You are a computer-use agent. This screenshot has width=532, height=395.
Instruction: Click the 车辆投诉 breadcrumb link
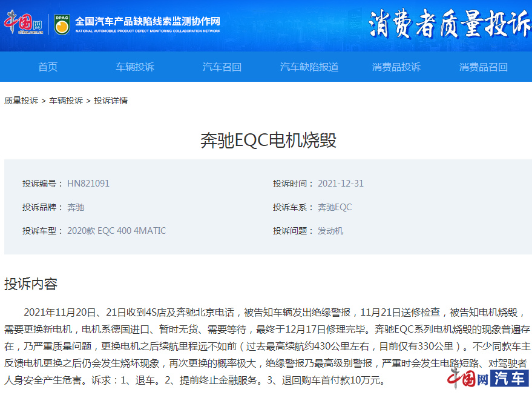66,101
